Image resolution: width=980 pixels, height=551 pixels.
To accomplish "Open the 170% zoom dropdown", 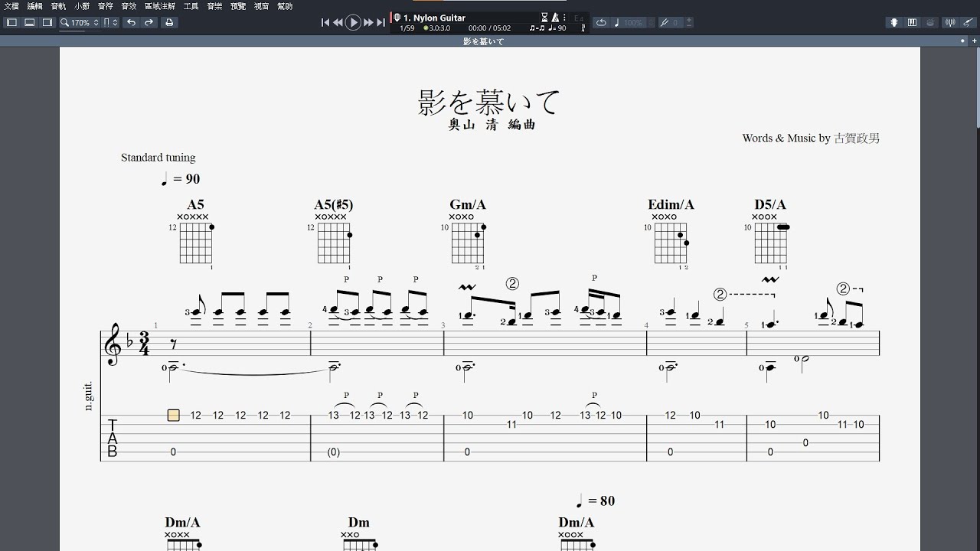I will (x=84, y=23).
